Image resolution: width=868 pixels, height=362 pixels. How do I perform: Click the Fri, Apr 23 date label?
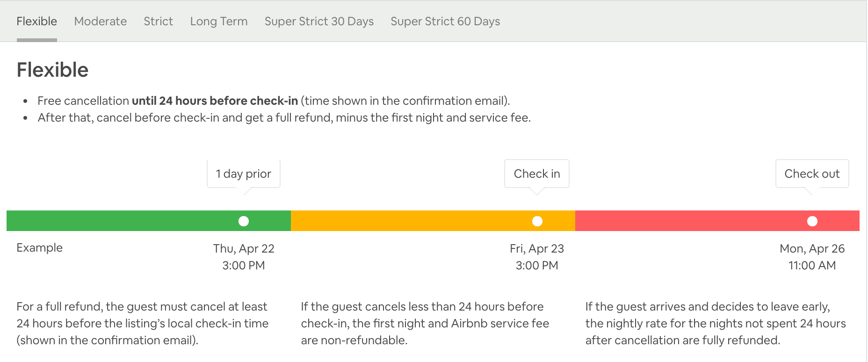(536, 248)
